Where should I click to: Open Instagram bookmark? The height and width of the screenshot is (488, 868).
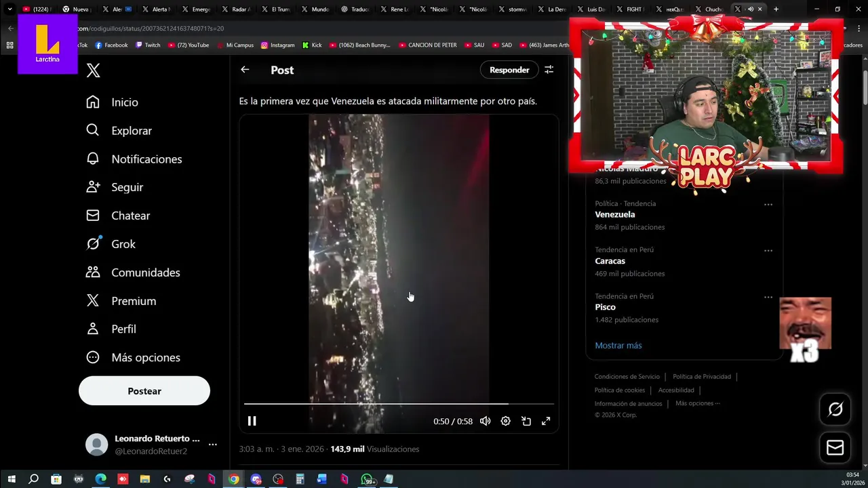point(277,45)
